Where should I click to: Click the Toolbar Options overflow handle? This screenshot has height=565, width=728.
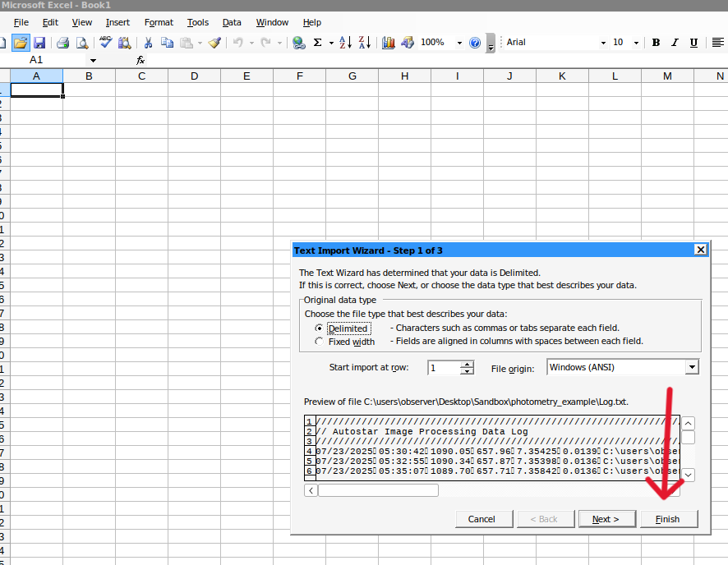(491, 44)
